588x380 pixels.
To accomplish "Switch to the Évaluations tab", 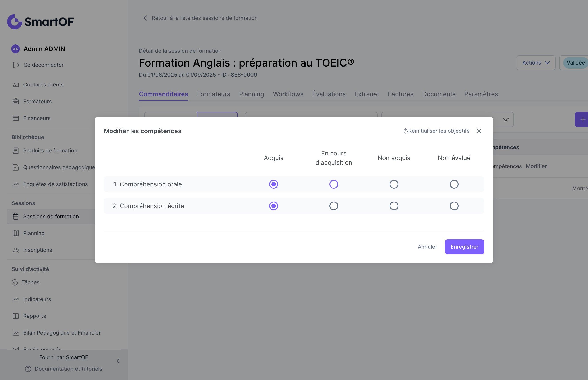I will tap(329, 94).
